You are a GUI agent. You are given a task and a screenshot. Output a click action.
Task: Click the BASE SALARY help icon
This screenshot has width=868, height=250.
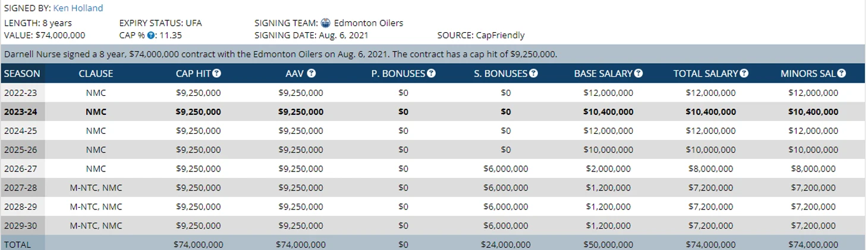(638, 74)
